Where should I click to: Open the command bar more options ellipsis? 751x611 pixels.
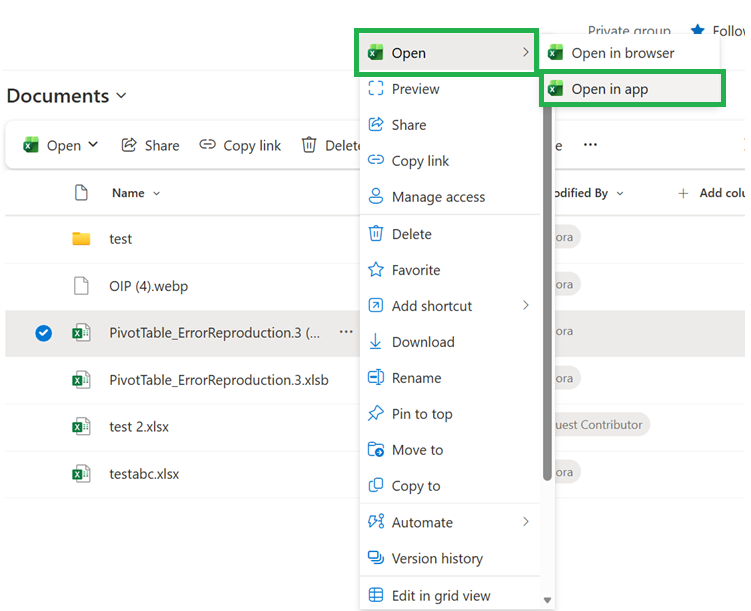coord(590,145)
